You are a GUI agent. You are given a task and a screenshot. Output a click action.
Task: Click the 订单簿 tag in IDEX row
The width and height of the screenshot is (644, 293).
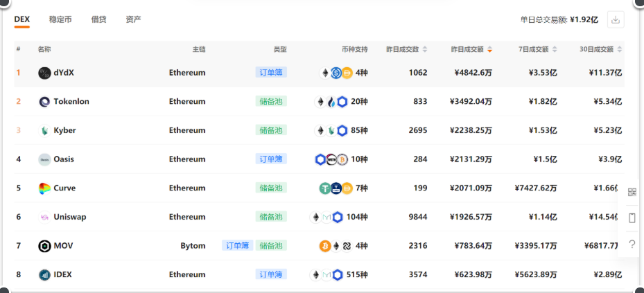coord(271,274)
